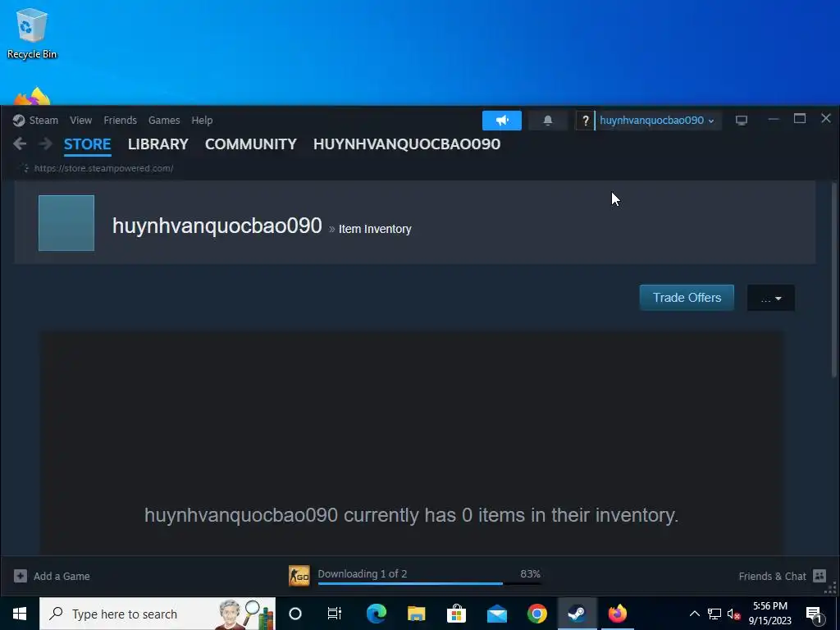Switch to the STORE tab

coord(87,144)
